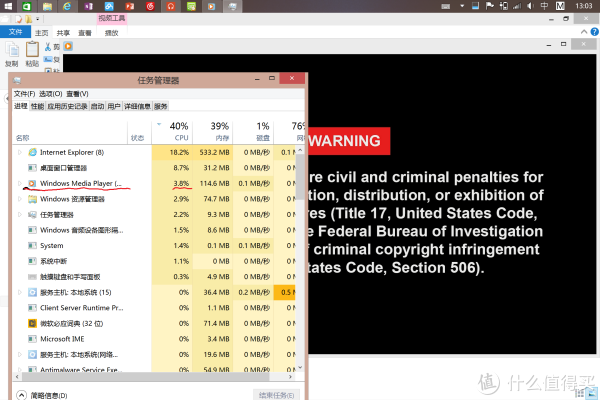
Task: Open the Explorer 共享 ribbon tab
Action: (63, 33)
